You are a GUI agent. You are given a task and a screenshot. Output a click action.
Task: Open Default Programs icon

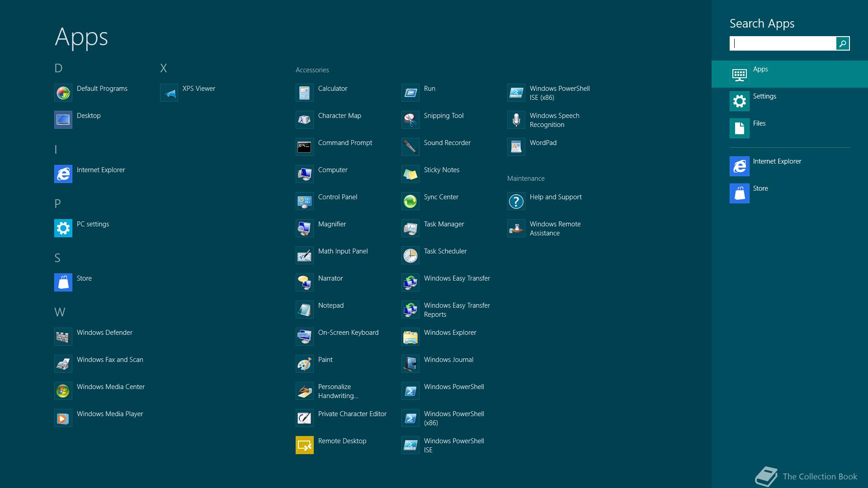click(x=63, y=93)
